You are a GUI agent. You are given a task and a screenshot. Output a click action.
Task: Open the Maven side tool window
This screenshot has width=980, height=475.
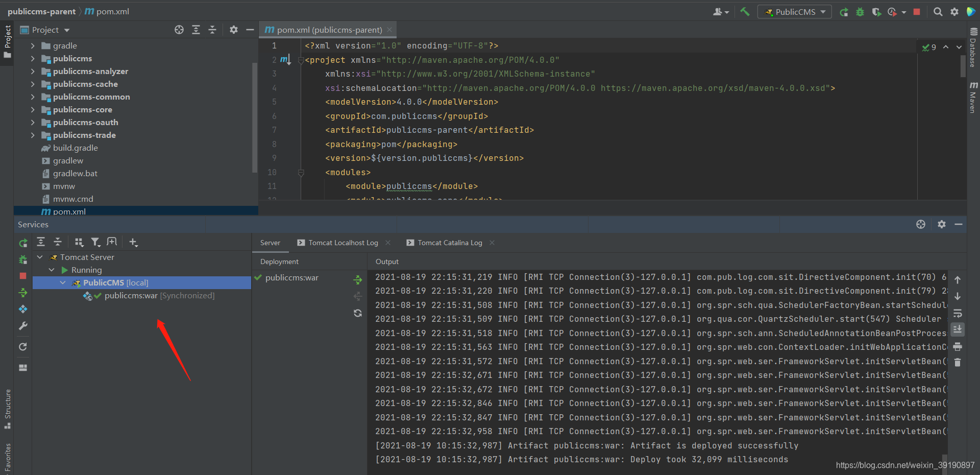pos(973,97)
